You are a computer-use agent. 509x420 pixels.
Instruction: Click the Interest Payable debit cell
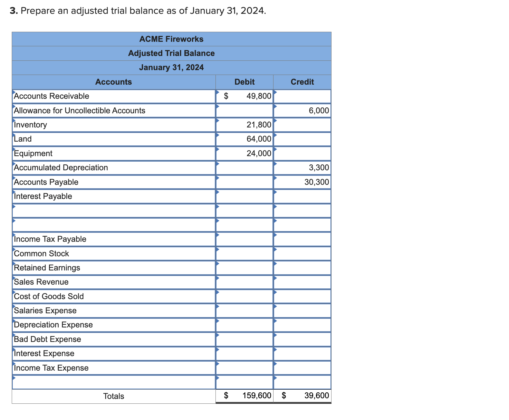coord(244,196)
